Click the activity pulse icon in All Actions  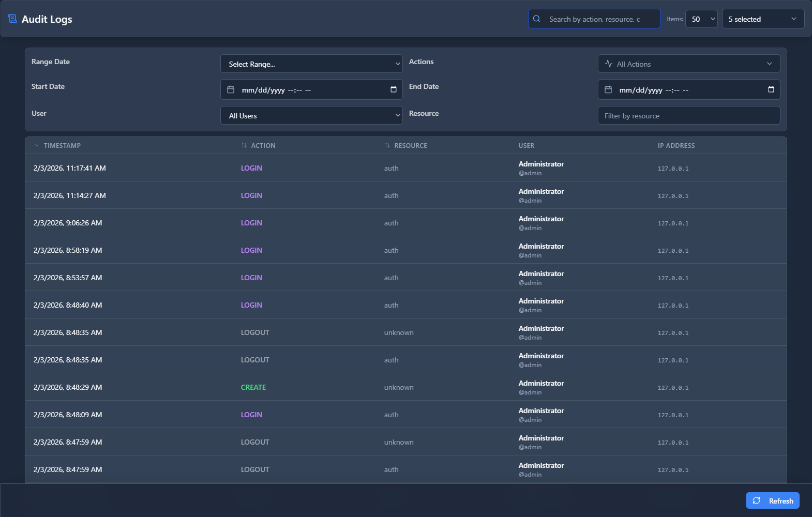[609, 64]
